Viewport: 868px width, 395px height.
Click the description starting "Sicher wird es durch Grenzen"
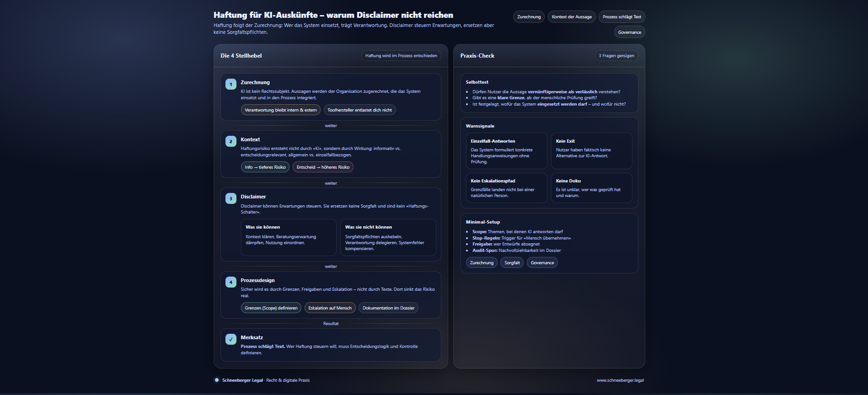pos(338,293)
